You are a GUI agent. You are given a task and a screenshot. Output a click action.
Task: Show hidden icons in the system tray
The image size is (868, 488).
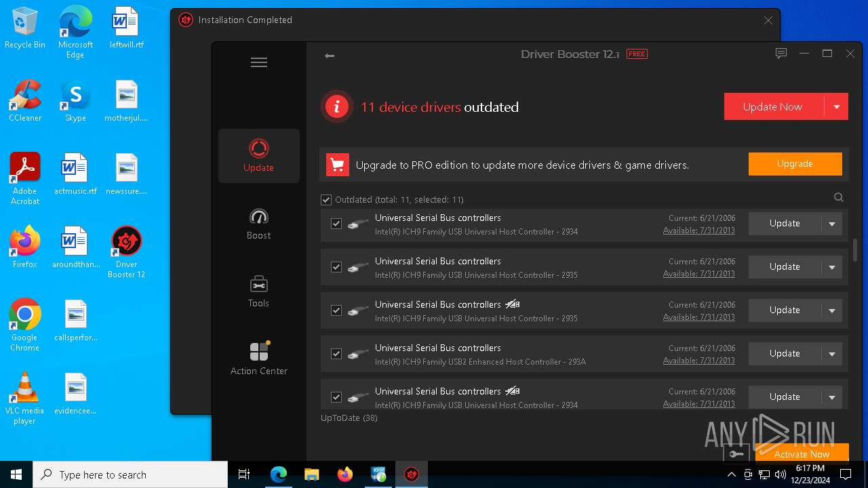click(x=731, y=474)
